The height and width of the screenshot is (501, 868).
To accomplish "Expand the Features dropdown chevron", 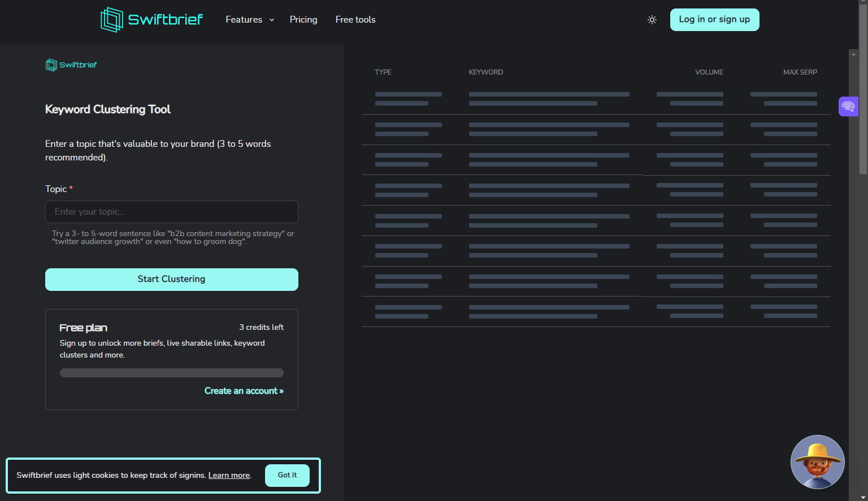I will pyautogui.click(x=271, y=20).
